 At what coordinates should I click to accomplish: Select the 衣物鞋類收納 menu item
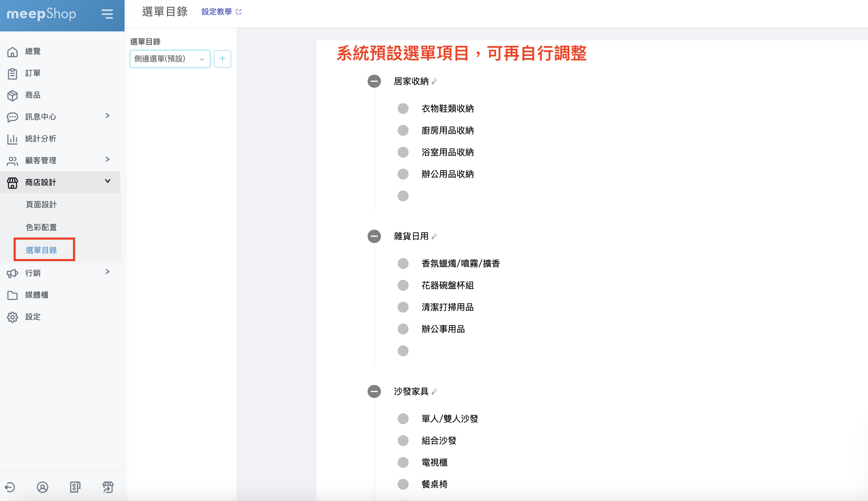(x=447, y=109)
